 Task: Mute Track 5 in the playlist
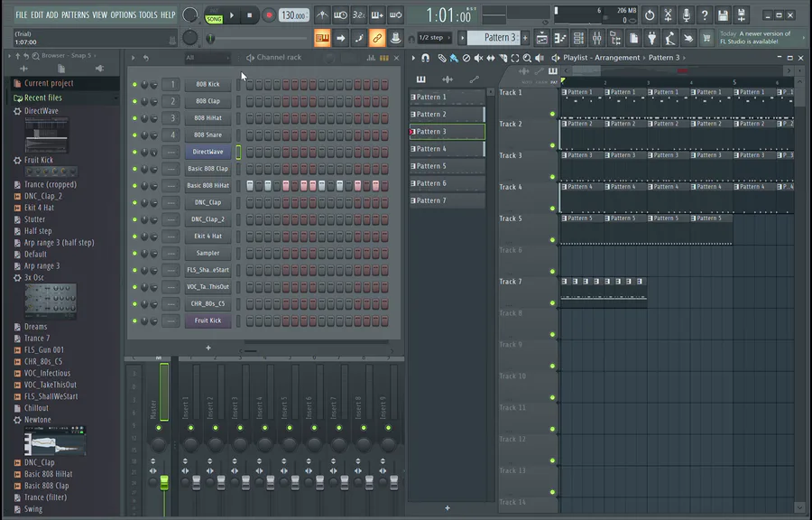point(552,240)
